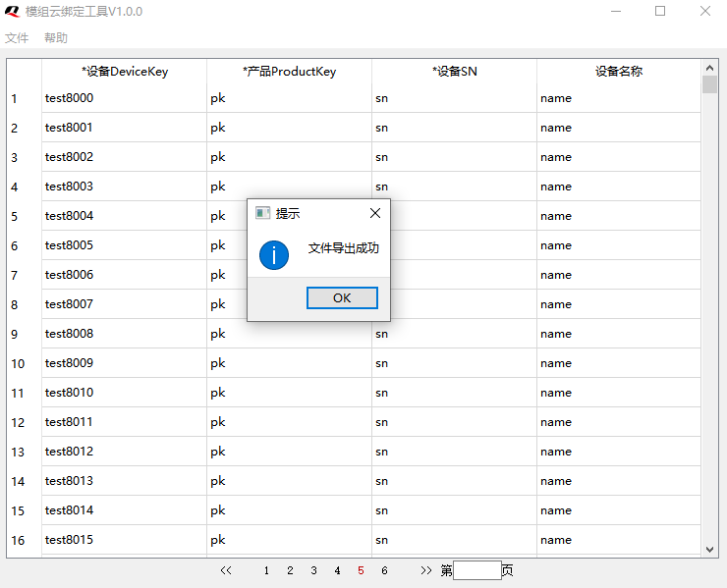727x588 pixels.
Task: Click the sn cell in test8008 row
Action: point(454,334)
